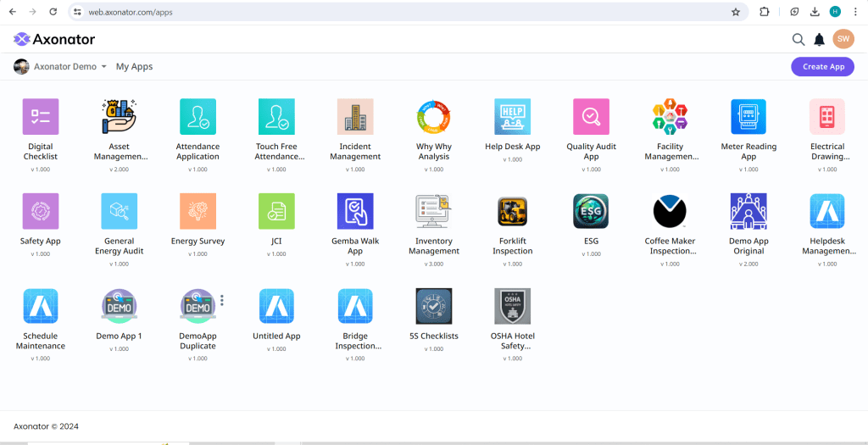
Task: Click the search magnifier icon in header
Action: point(798,39)
